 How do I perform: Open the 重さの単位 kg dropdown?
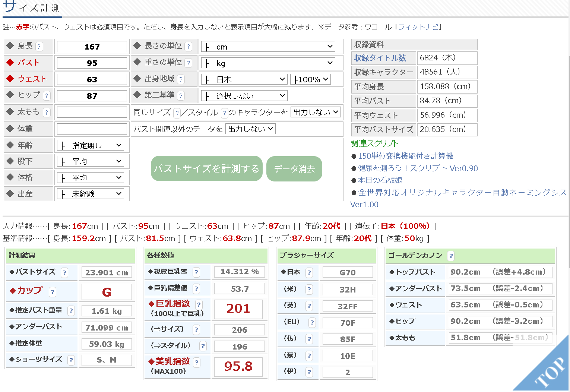click(x=268, y=63)
